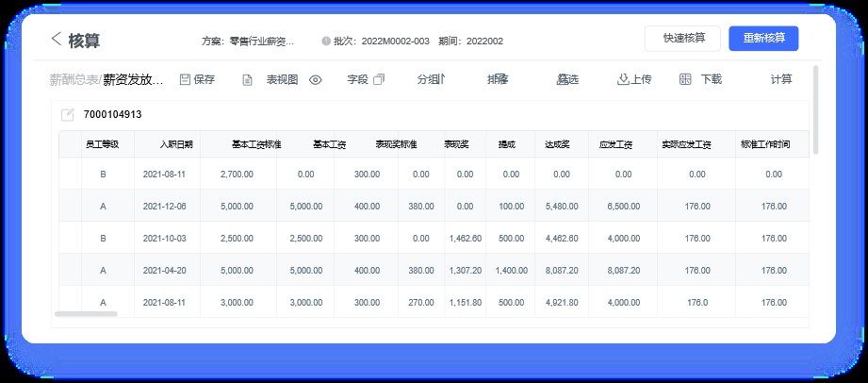This screenshot has width=868, height=383.
Task: Click the horizontal scrollbar under the table
Action: click(86, 313)
